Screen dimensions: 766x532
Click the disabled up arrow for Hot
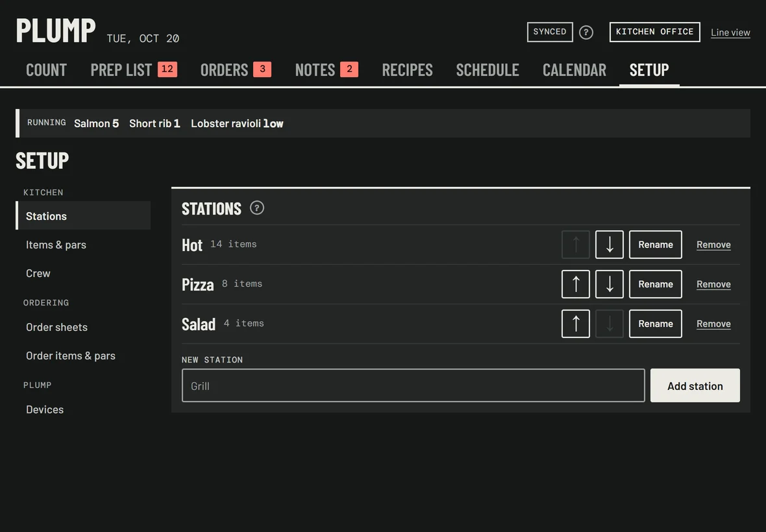(576, 245)
